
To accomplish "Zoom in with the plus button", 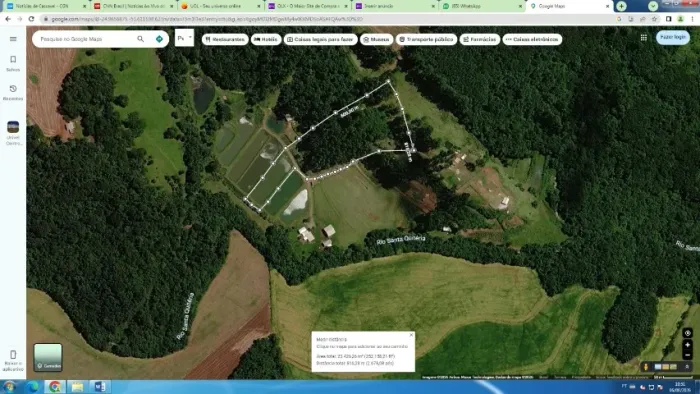I will point(687,344).
